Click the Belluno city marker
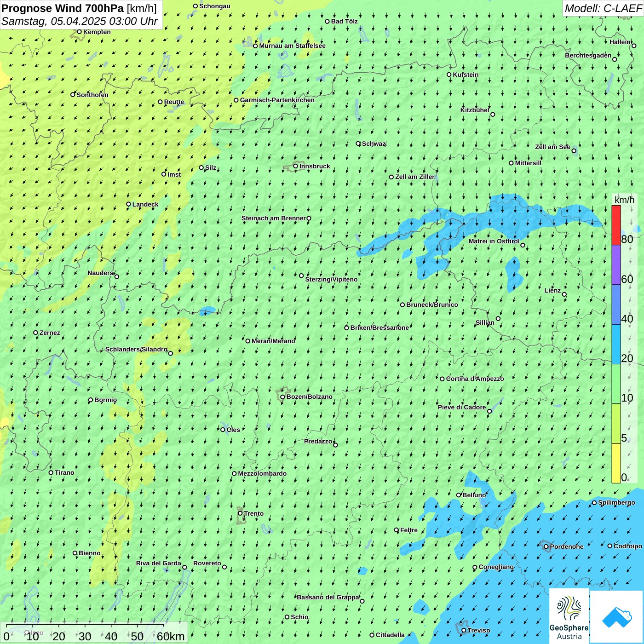 click(459, 495)
